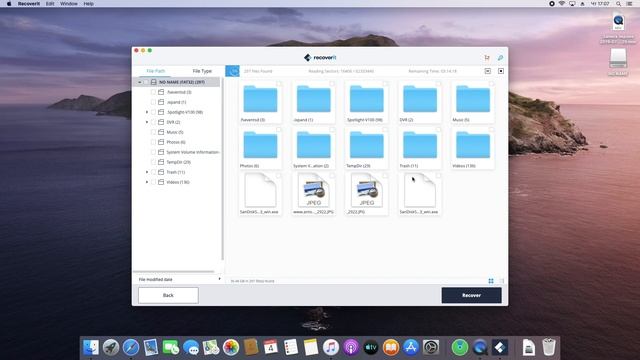This screenshot has width=640, height=360.
Task: Launch Safari from the Dock
Action: pyautogui.click(x=131, y=347)
